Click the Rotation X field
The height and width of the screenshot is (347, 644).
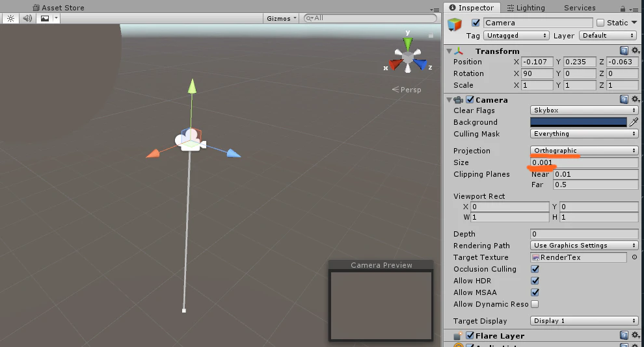[x=537, y=73]
